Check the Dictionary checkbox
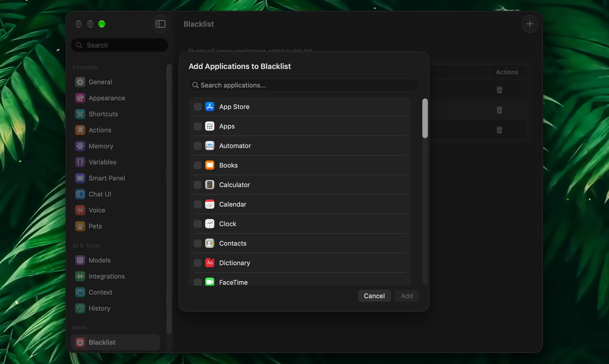Viewport: 609px width, 364px height. 198,263
